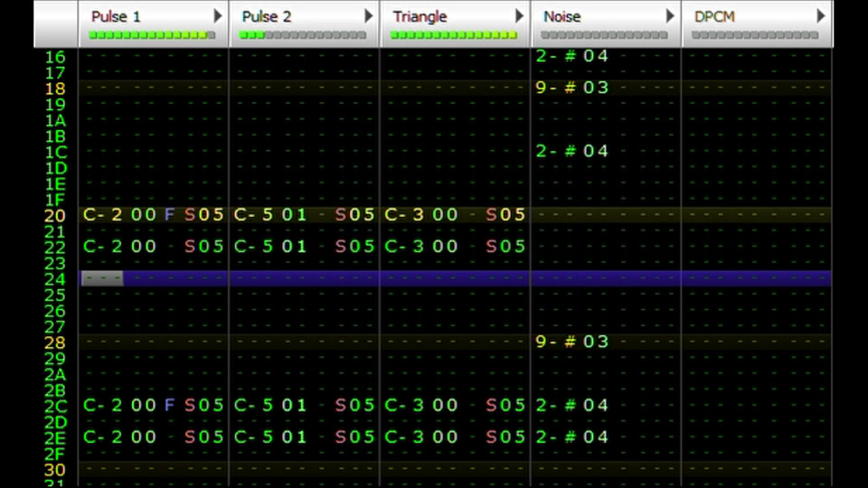Expand Pulse 2 channel effect columns arrow

pos(369,16)
